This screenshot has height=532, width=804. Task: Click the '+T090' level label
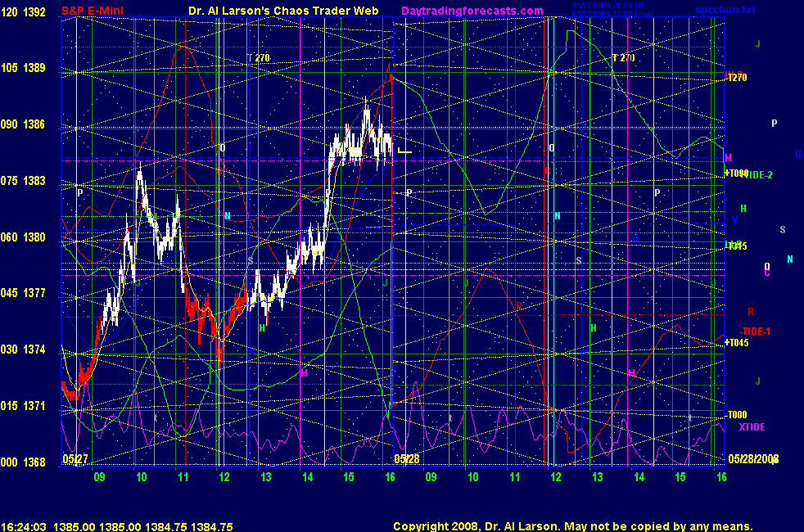(736, 174)
